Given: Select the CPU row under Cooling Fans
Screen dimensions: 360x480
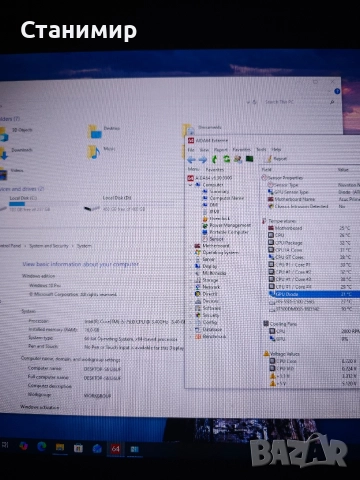Looking at the screenshot, I should pos(314,331).
